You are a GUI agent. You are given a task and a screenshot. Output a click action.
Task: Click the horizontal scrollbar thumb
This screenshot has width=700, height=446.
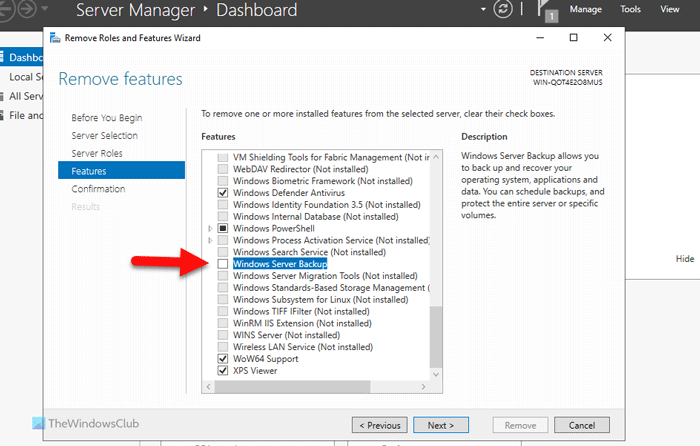click(292, 387)
